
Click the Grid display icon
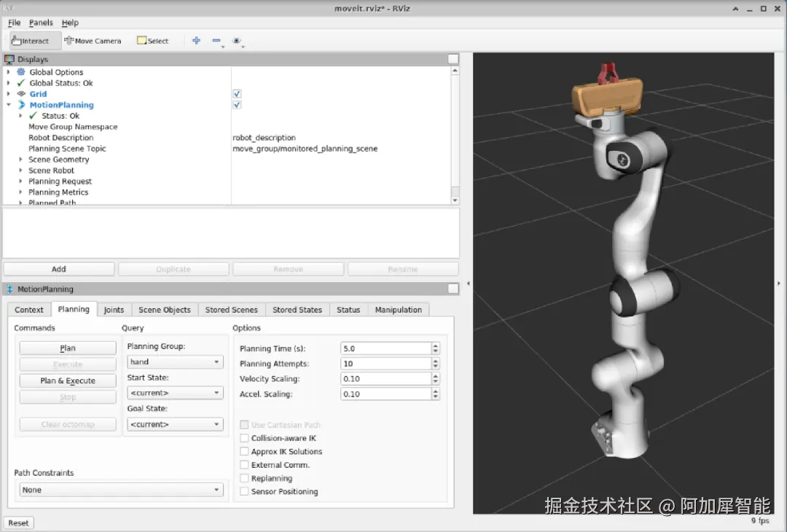pyautogui.click(x=21, y=94)
